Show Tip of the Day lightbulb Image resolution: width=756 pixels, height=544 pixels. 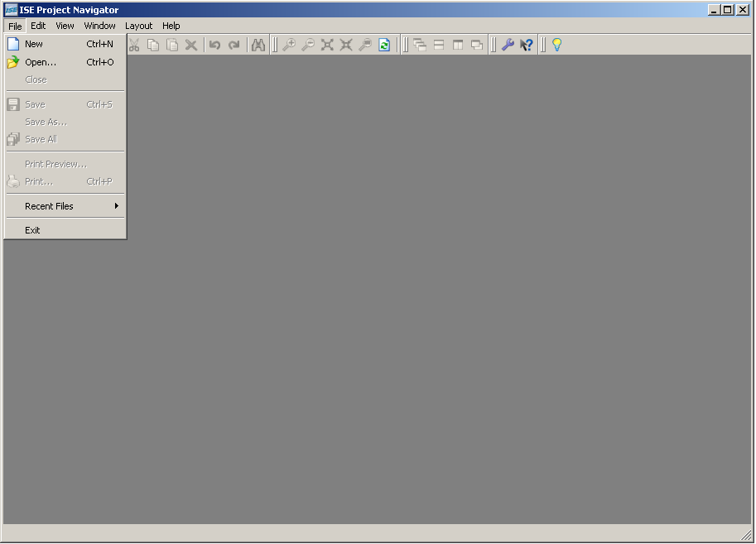point(557,45)
